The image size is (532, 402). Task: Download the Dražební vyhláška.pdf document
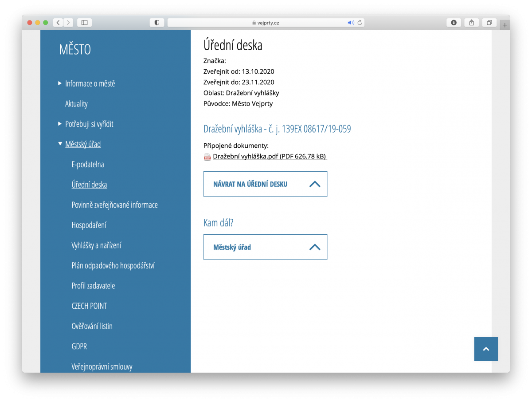pos(270,156)
